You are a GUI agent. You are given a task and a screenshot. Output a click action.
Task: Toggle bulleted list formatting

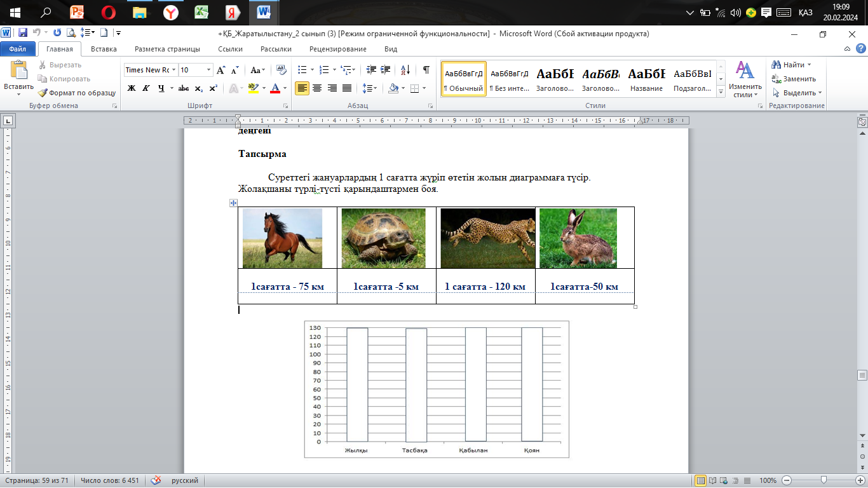(x=302, y=70)
